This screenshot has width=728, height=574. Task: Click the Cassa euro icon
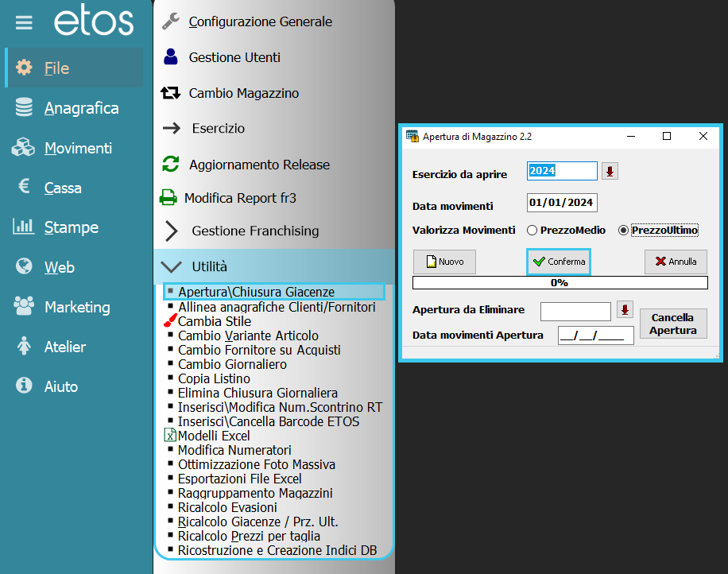[24, 186]
